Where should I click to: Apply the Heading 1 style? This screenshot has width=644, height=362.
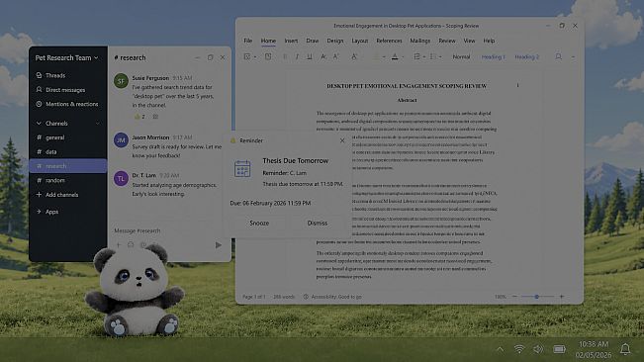[493, 56]
